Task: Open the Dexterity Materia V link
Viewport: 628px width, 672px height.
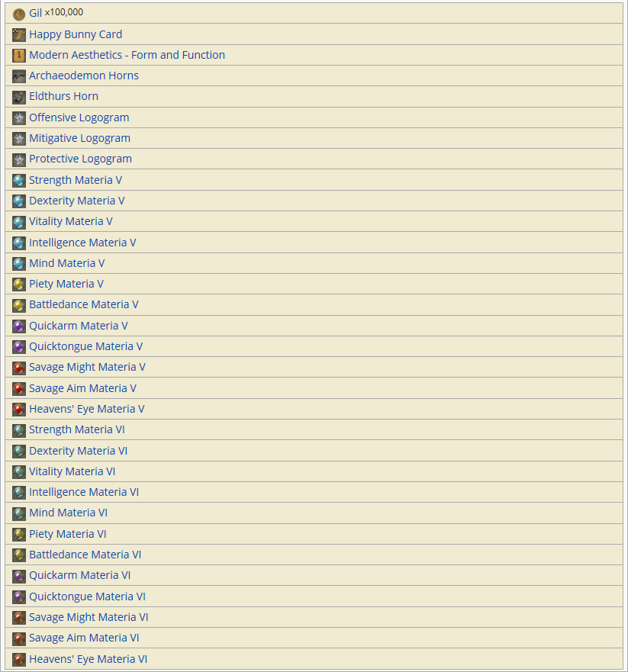Action: click(77, 201)
